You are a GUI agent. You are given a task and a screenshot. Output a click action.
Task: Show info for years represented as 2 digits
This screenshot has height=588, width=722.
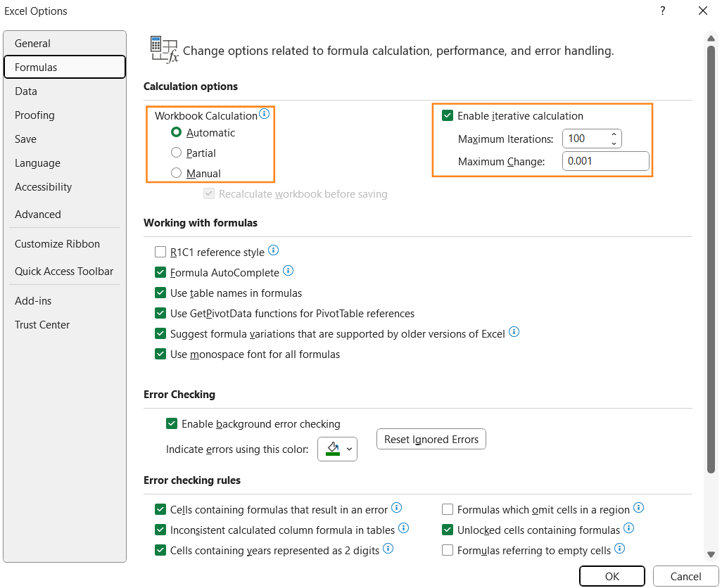(388, 549)
